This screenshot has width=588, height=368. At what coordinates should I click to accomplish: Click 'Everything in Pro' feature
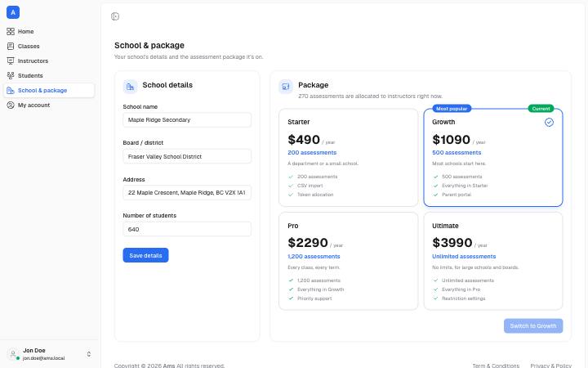click(461, 289)
